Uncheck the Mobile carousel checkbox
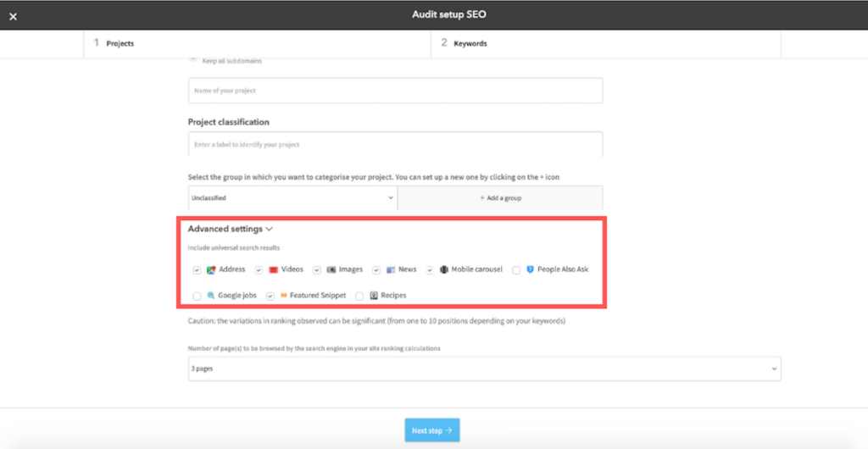Screen dimensions: 868x449 [x=430, y=270]
